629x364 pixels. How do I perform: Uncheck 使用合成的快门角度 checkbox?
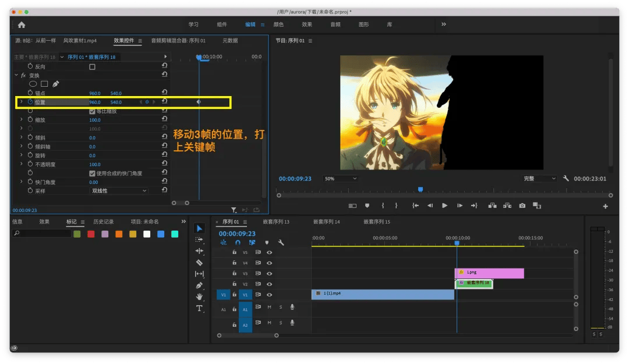(x=92, y=174)
